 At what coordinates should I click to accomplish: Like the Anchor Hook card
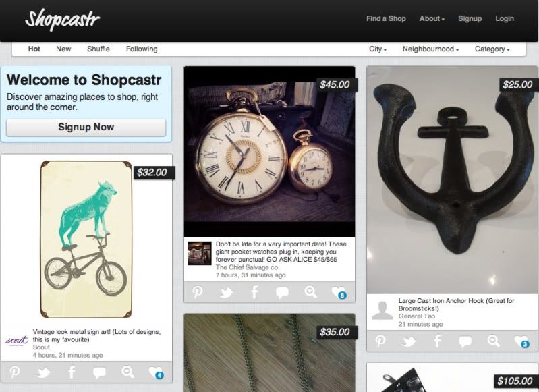[522, 342]
